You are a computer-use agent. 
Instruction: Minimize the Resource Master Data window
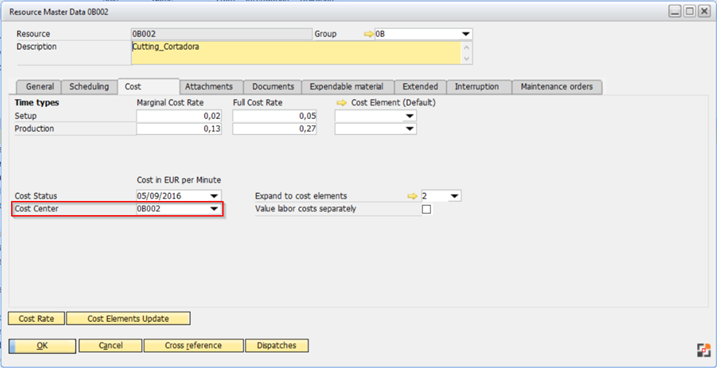tap(674, 12)
